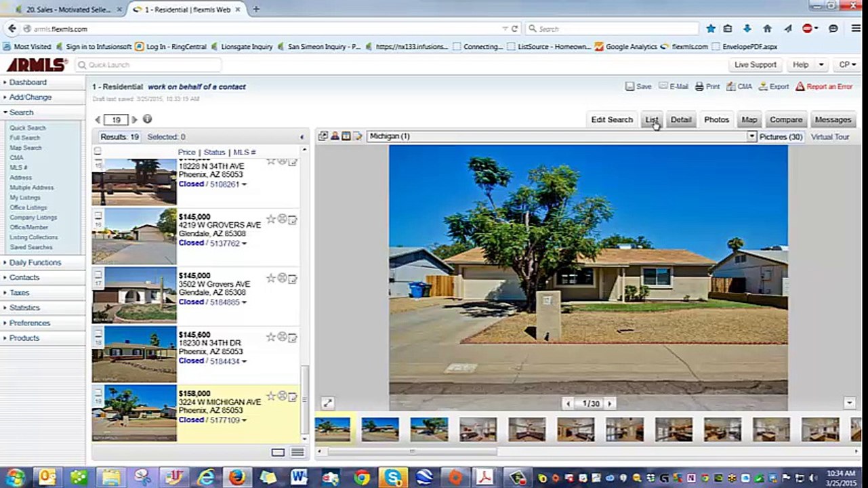868x488 pixels.
Task: Select all listings checkbox in header
Action: (x=98, y=152)
